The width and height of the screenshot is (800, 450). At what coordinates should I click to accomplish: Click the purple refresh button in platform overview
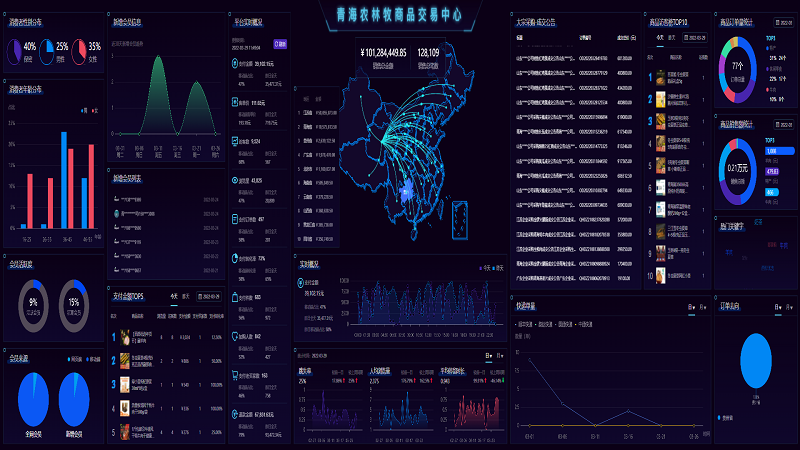pos(279,44)
